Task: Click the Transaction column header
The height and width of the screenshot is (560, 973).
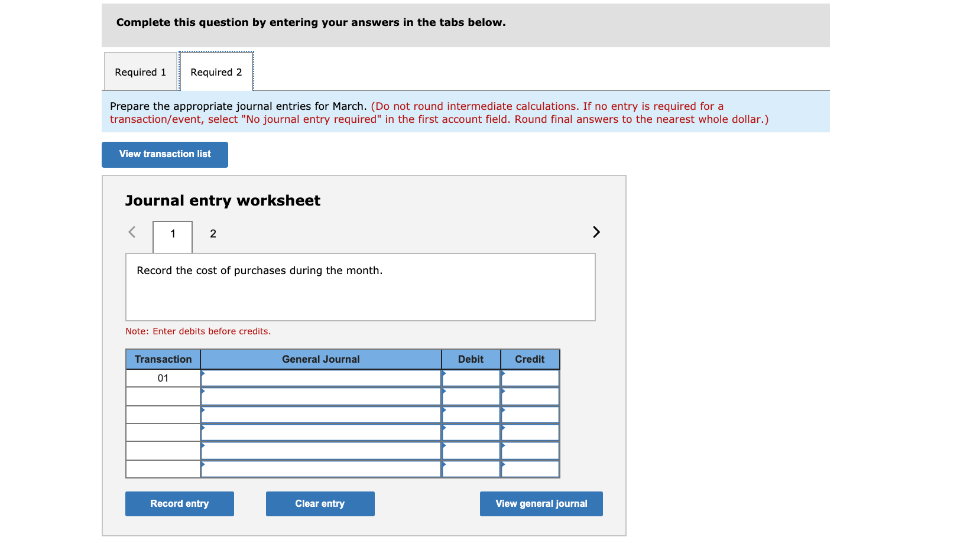Action: pyautogui.click(x=163, y=359)
